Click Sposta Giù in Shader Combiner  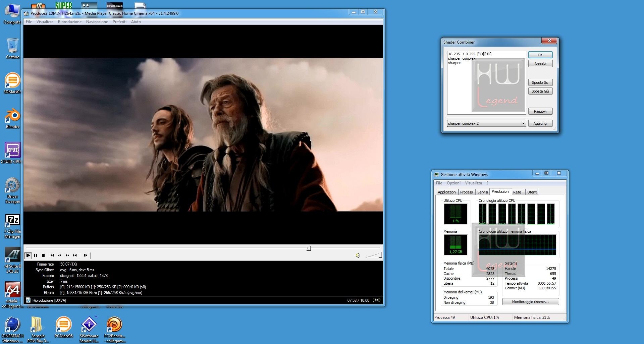[540, 91]
